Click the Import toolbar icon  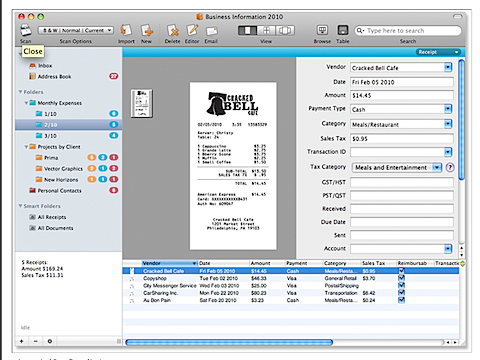click(x=126, y=30)
